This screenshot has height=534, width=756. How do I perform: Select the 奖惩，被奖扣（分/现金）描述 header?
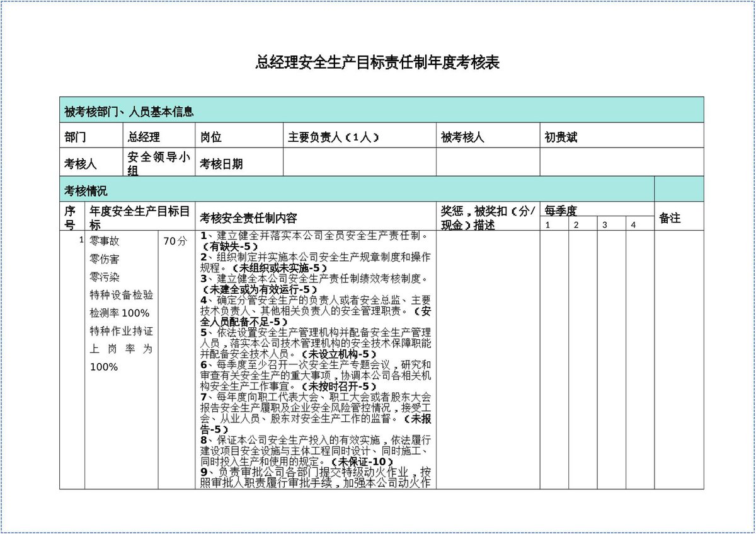(x=488, y=217)
